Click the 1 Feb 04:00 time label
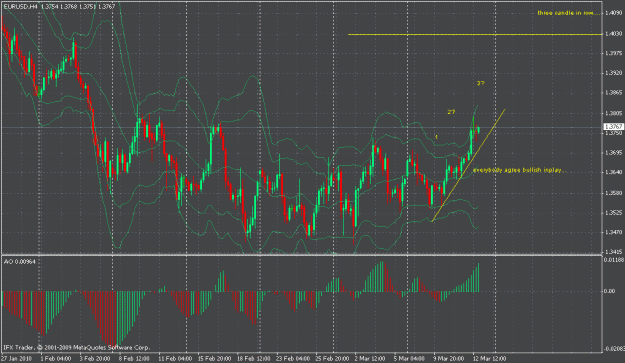This screenshot has width=625, height=363. click(56, 358)
